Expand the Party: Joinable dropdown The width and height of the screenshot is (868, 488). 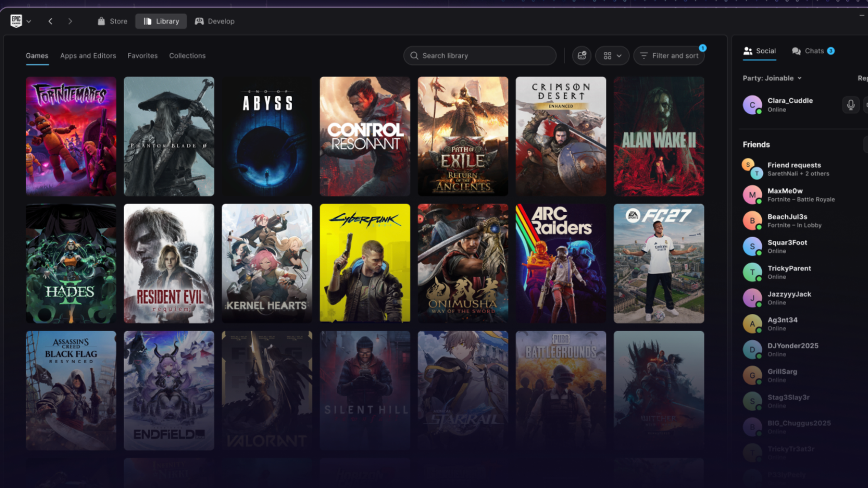pyautogui.click(x=772, y=78)
